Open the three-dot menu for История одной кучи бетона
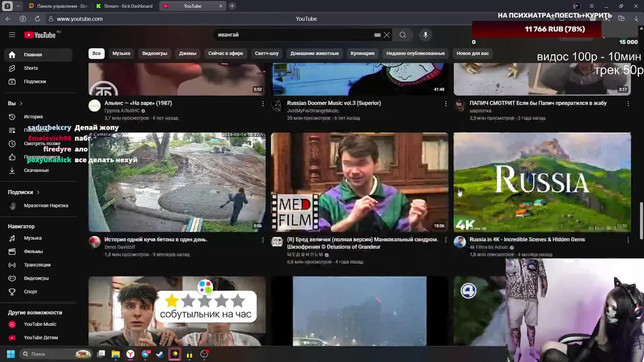 pyautogui.click(x=263, y=240)
